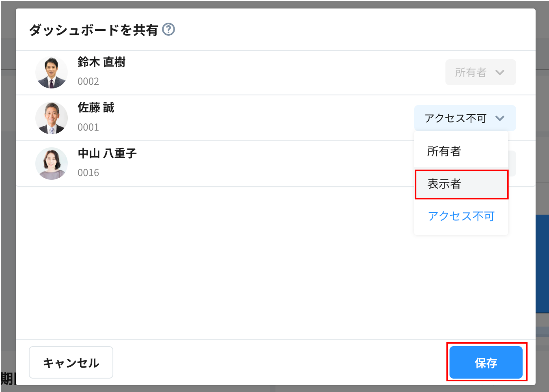Choose アクセス不可 in the open dropdown menu
The image size is (549, 392).
tap(461, 217)
